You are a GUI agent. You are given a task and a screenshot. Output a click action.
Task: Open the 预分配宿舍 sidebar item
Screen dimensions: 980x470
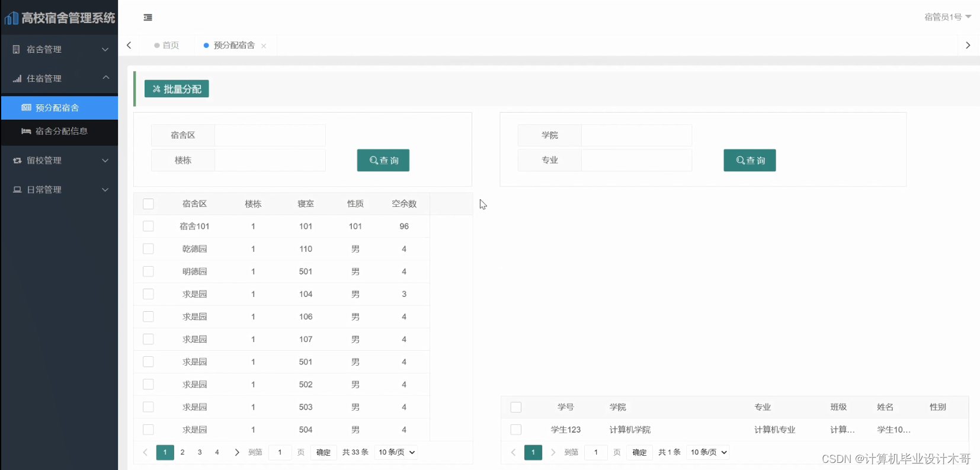coord(59,108)
